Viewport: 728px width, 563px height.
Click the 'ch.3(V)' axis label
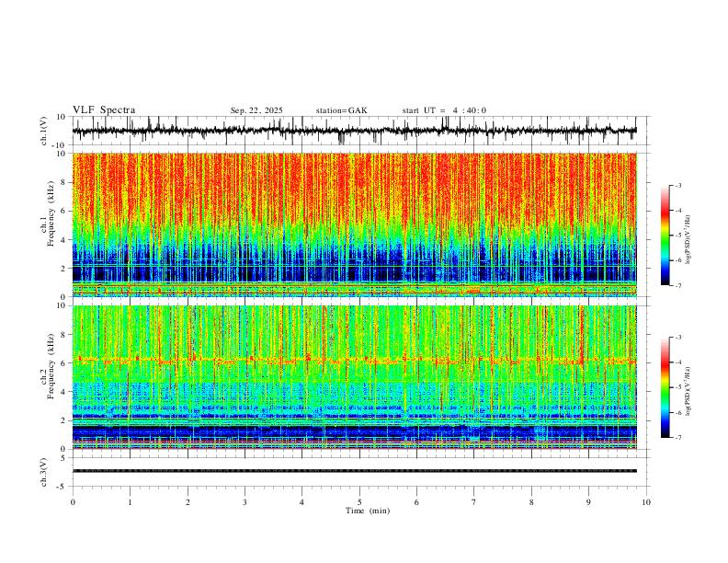coord(44,472)
